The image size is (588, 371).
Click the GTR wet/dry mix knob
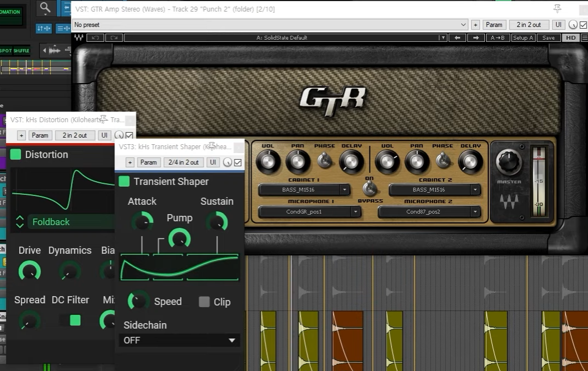click(x=573, y=25)
